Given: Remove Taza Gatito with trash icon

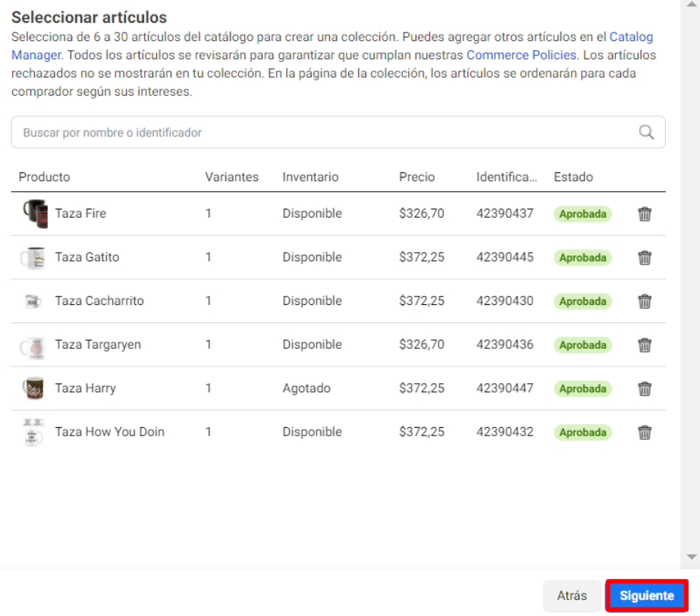Looking at the screenshot, I should click(644, 258).
